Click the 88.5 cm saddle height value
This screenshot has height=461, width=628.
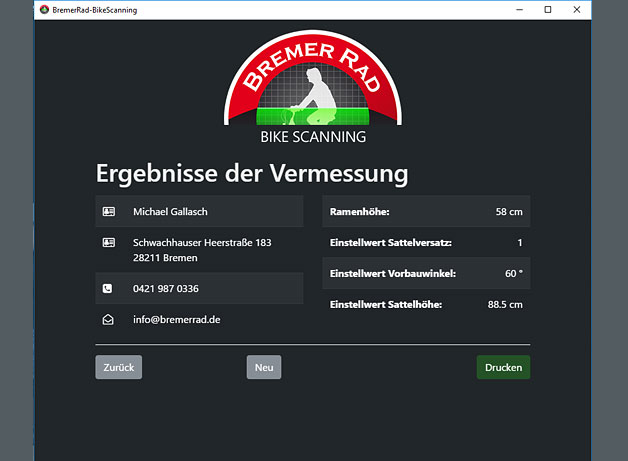point(505,304)
